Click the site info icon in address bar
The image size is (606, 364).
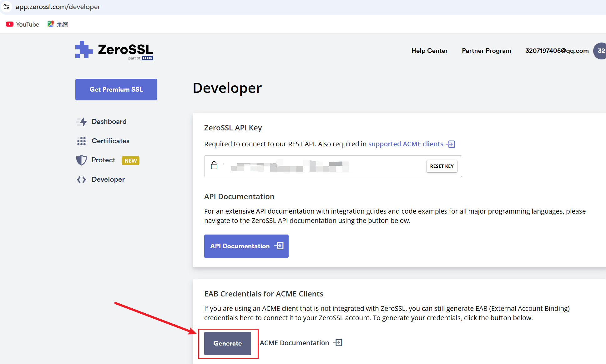click(6, 7)
